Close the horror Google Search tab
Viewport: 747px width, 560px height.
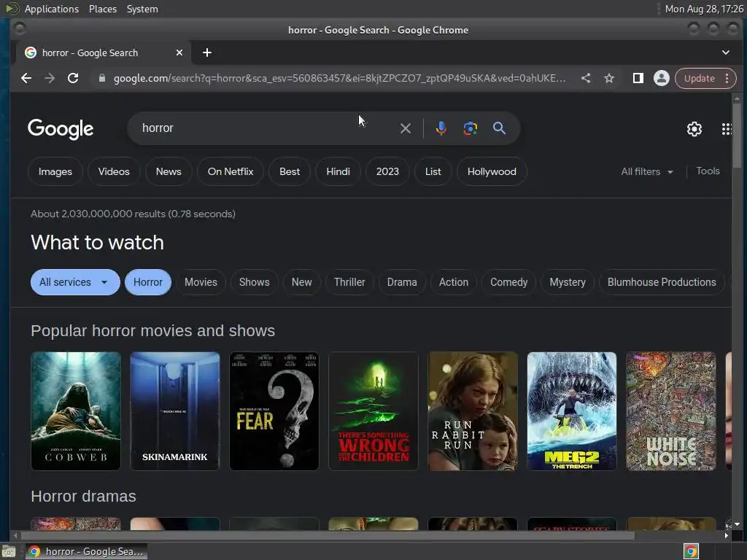coord(179,52)
